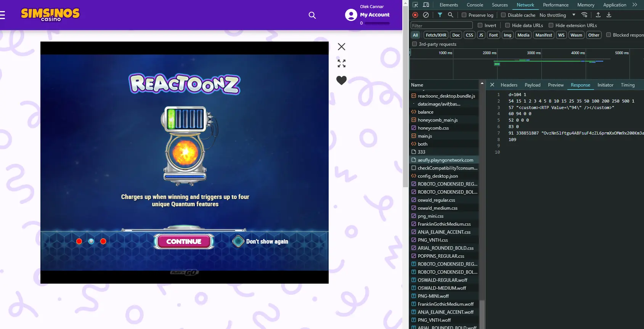The image size is (644, 329).
Task: Select the first red slide dot
Action: click(x=79, y=241)
